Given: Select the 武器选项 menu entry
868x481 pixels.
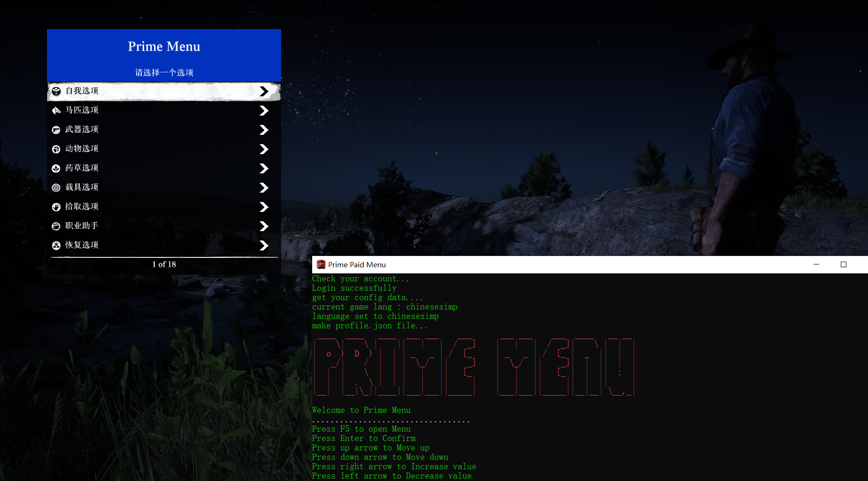Looking at the screenshot, I should 164,130.
